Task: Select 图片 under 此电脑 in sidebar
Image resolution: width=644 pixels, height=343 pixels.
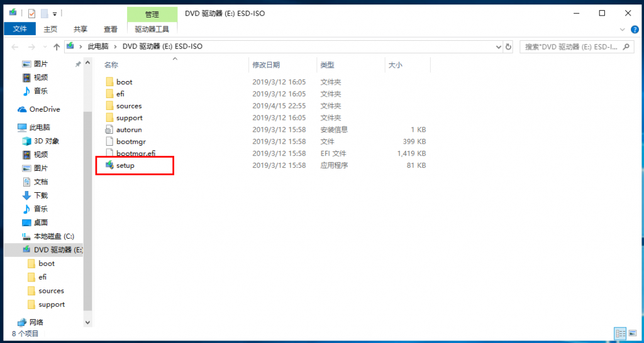Action: click(41, 168)
